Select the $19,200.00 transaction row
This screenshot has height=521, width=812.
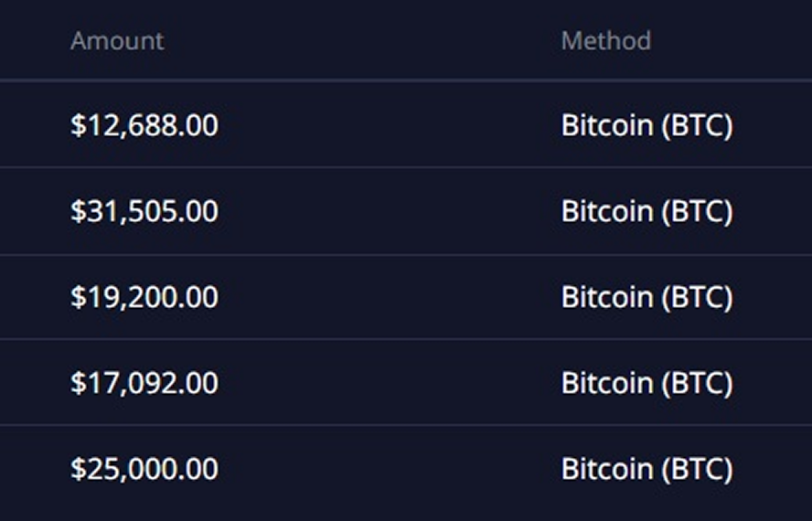click(x=384, y=297)
